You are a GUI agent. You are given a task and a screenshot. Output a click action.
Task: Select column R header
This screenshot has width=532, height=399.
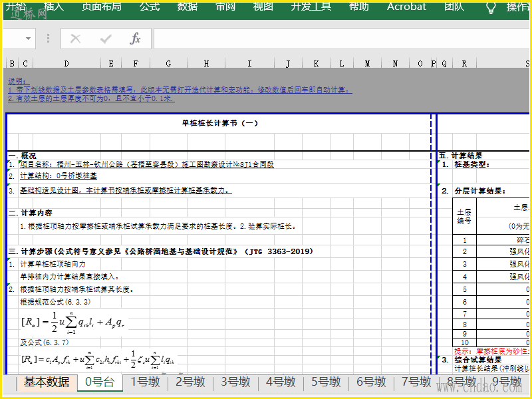464,63
